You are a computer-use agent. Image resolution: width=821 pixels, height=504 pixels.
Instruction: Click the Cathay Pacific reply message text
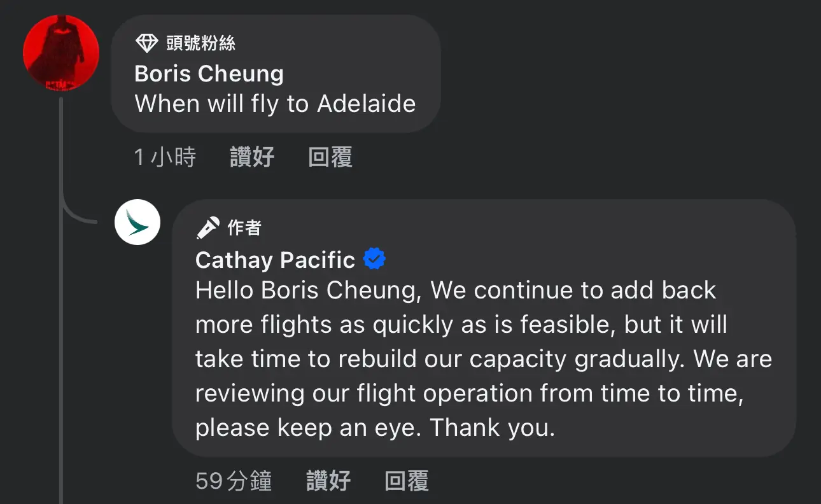(483, 359)
